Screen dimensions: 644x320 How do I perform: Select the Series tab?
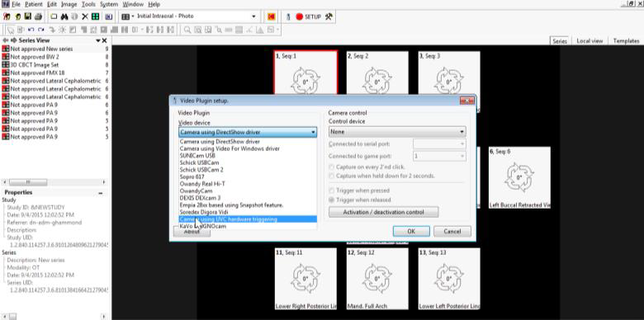tap(560, 40)
